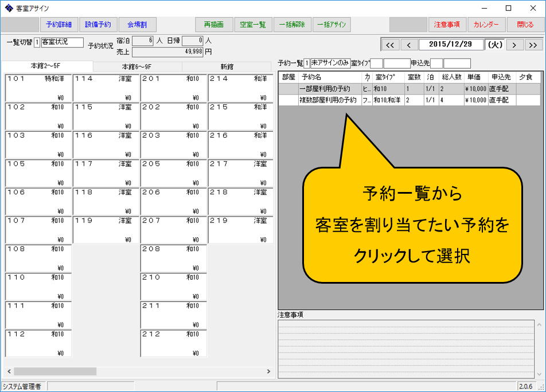Open the カレンダー calendar
Image resolution: width=546 pixels, height=392 pixels.
486,25
